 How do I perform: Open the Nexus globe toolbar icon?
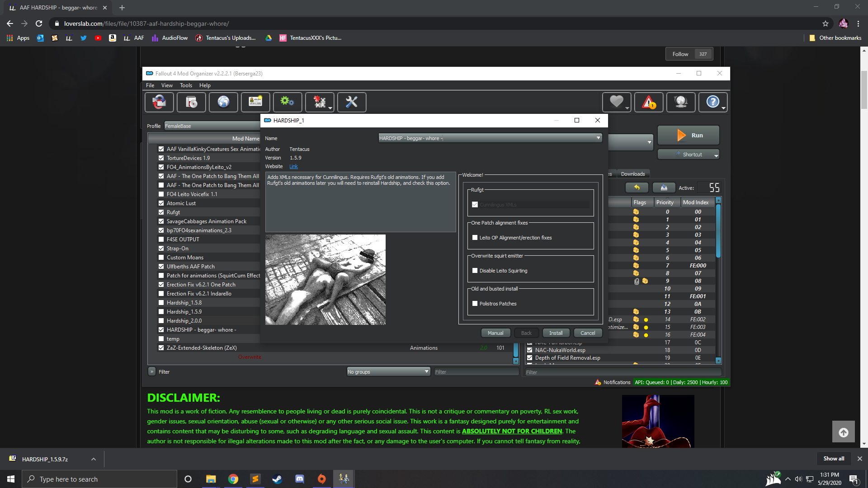point(223,102)
